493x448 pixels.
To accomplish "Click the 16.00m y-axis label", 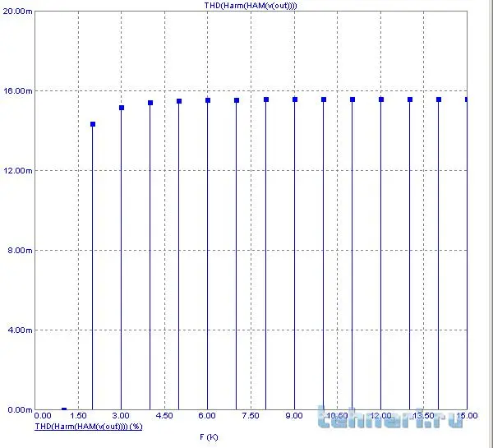I will tap(17, 91).
